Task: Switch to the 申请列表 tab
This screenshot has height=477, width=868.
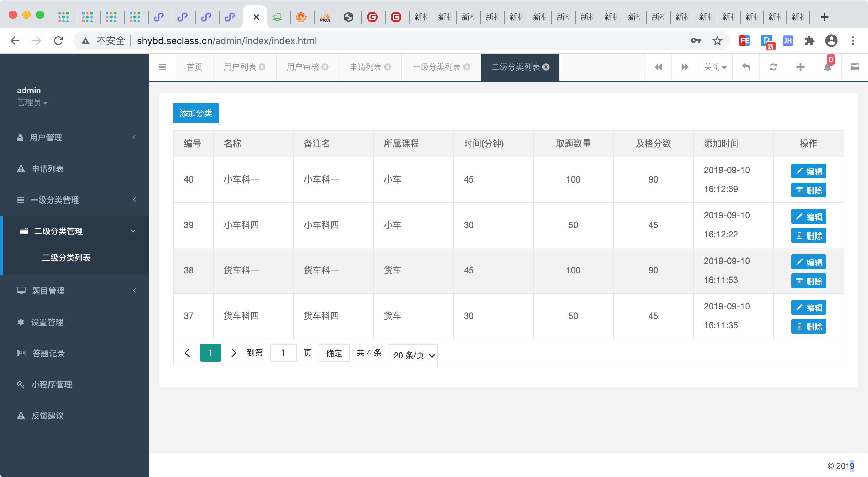Action: 366,67
